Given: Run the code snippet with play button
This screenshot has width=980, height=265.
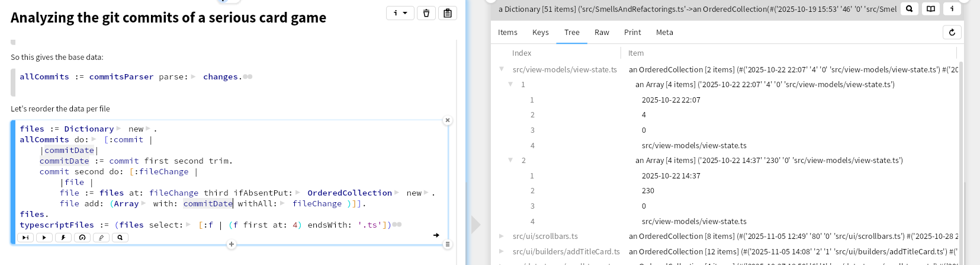Looking at the screenshot, I should pos(44,238).
